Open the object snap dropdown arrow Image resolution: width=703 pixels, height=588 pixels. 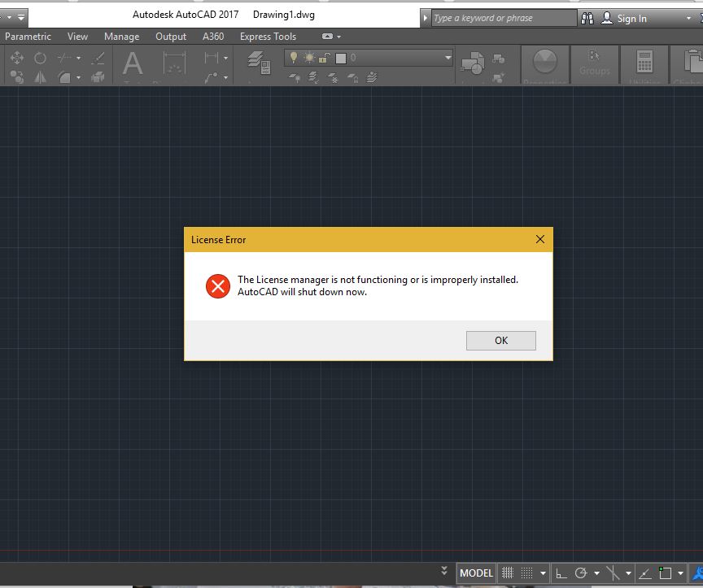628,573
